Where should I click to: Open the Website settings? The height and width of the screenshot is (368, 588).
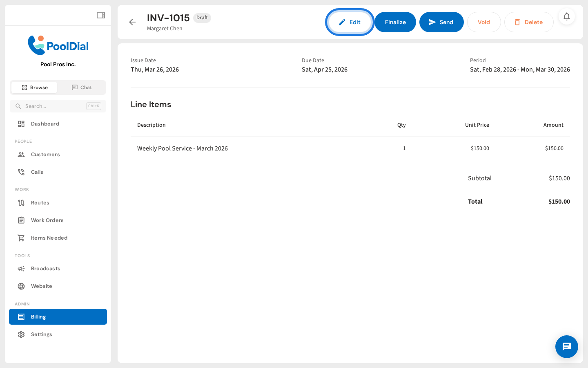41,286
